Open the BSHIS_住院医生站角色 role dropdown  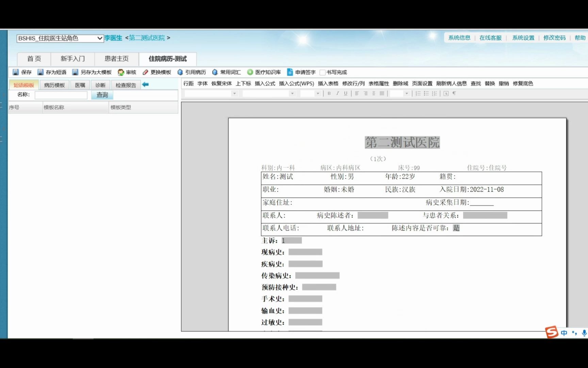click(60, 38)
